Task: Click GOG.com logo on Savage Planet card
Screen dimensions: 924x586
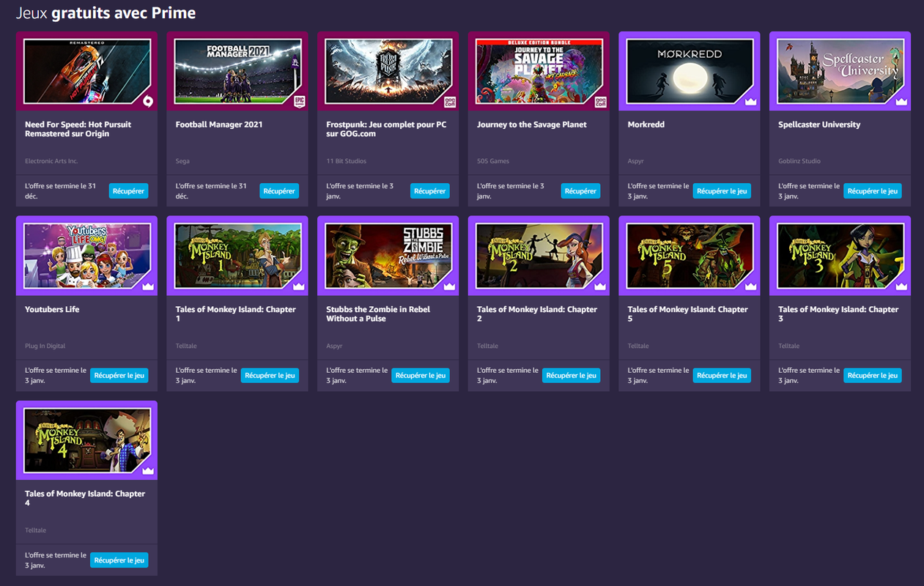Action: point(601,102)
